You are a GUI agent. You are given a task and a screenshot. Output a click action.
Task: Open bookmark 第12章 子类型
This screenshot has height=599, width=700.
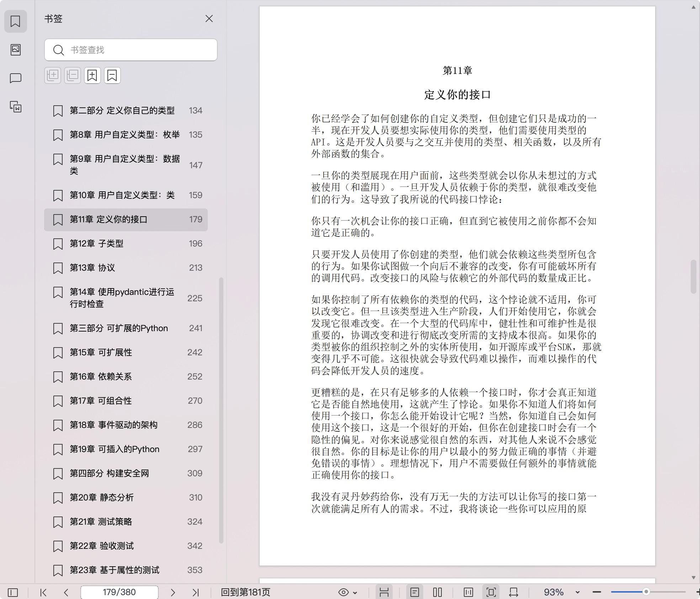126,244
